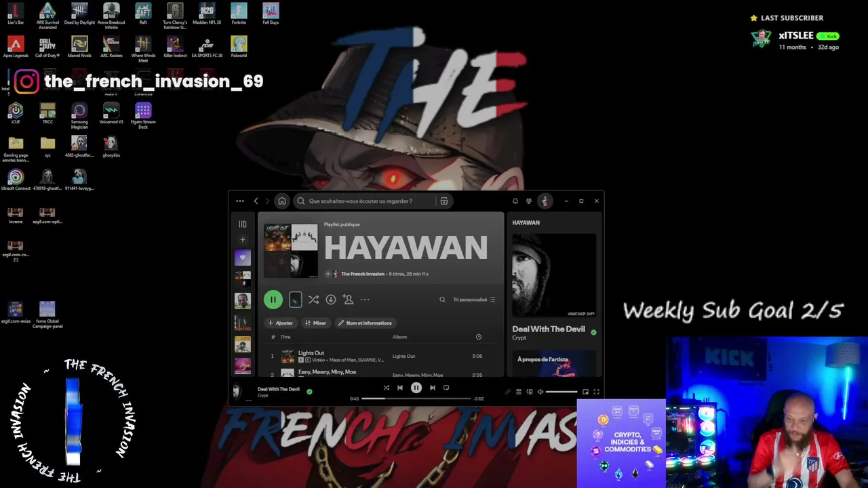Collapse the Your Library sidebar
868x488 pixels.
(x=242, y=224)
